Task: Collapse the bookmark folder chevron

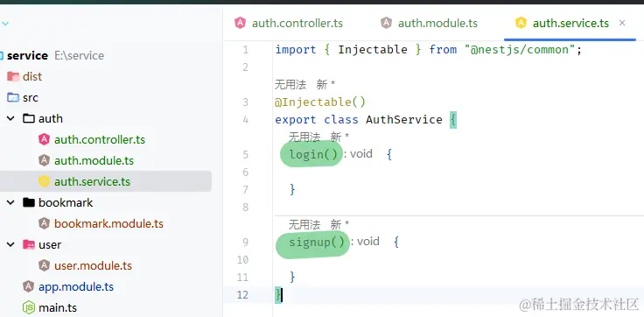Action: coord(10,202)
